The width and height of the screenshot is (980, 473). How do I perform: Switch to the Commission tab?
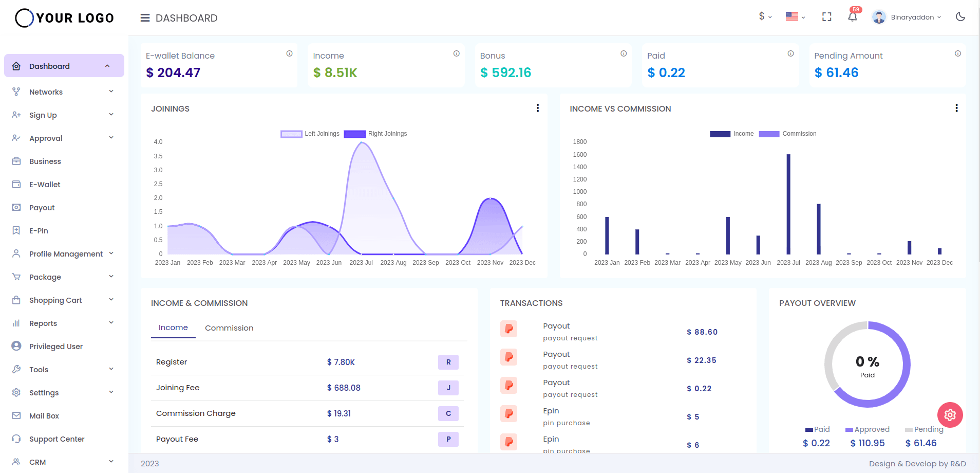pyautogui.click(x=229, y=328)
